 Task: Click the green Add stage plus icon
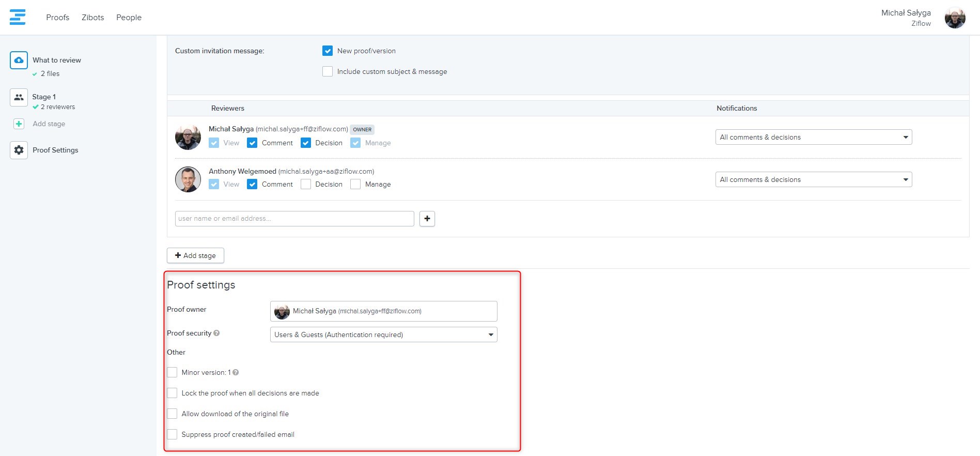(19, 124)
